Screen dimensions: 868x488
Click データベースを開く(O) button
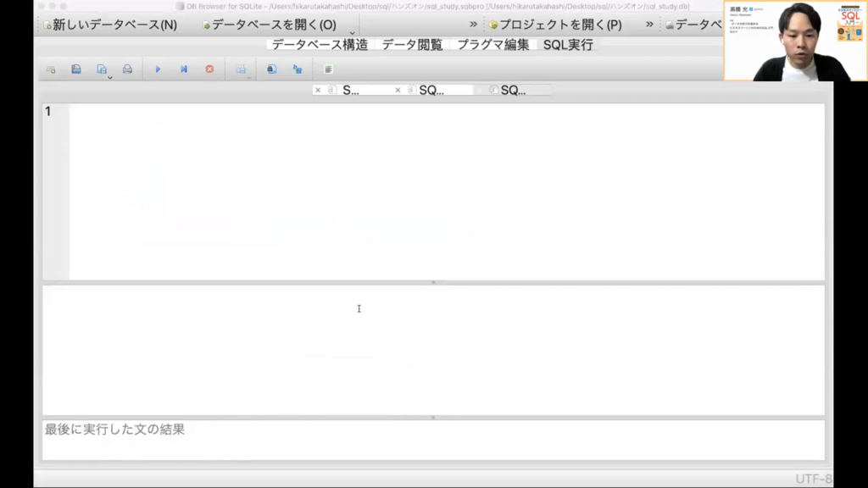[x=270, y=25]
